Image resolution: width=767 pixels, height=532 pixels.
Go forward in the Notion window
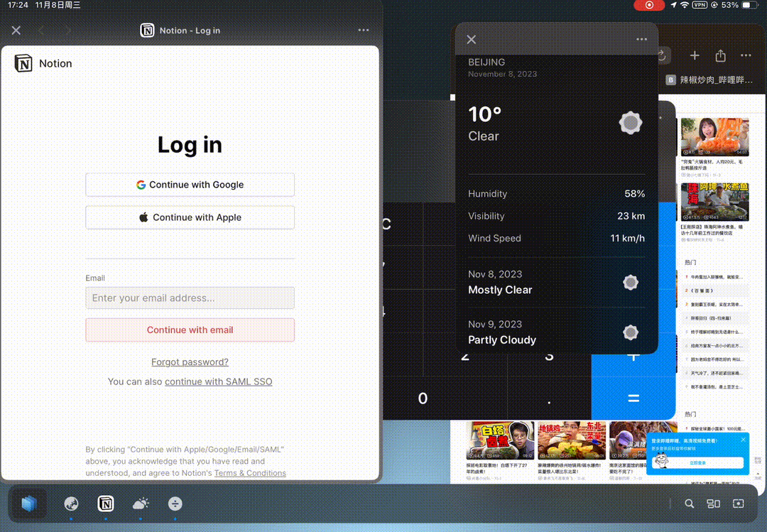click(x=67, y=31)
